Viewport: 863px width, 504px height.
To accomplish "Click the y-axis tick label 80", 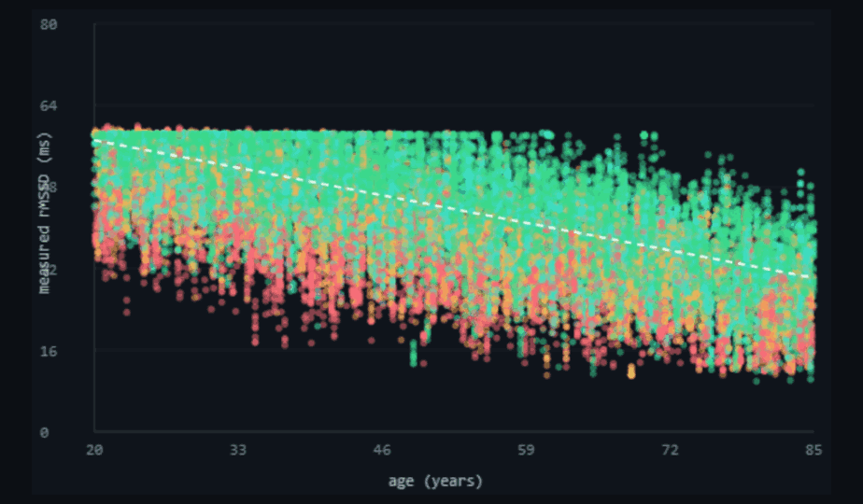I will point(49,25).
